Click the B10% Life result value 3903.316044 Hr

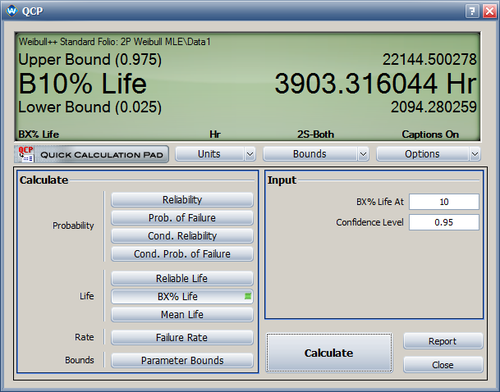click(x=375, y=83)
